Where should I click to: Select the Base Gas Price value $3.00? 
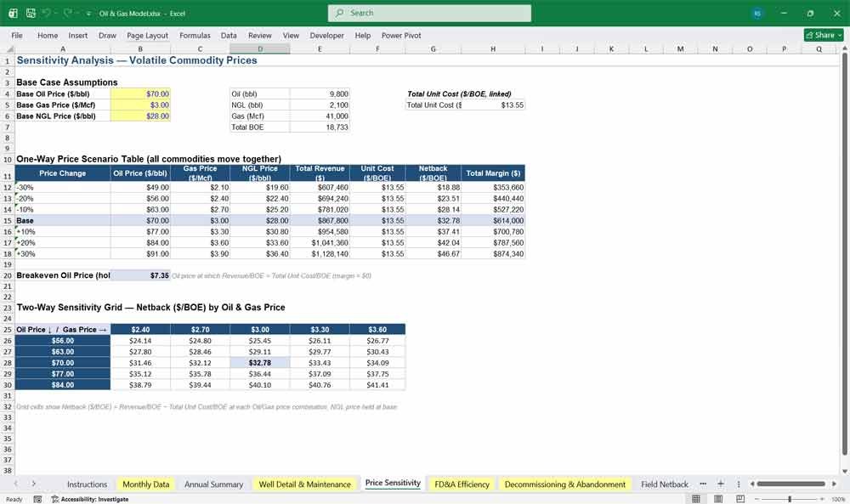pyautogui.click(x=140, y=105)
